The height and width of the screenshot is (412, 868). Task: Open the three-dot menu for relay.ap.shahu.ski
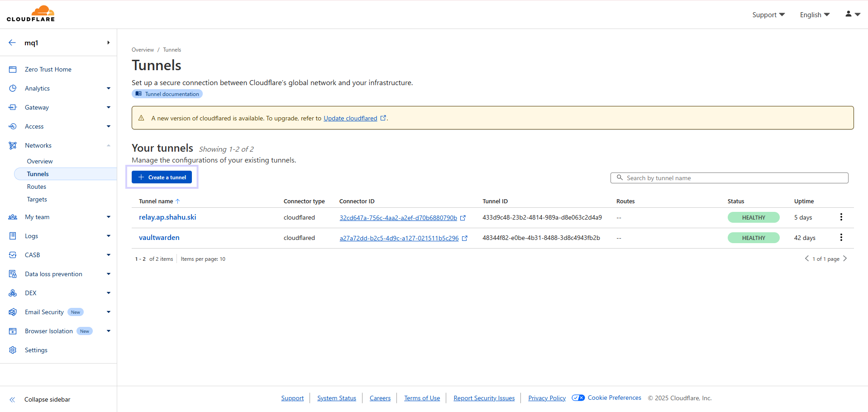tap(841, 217)
